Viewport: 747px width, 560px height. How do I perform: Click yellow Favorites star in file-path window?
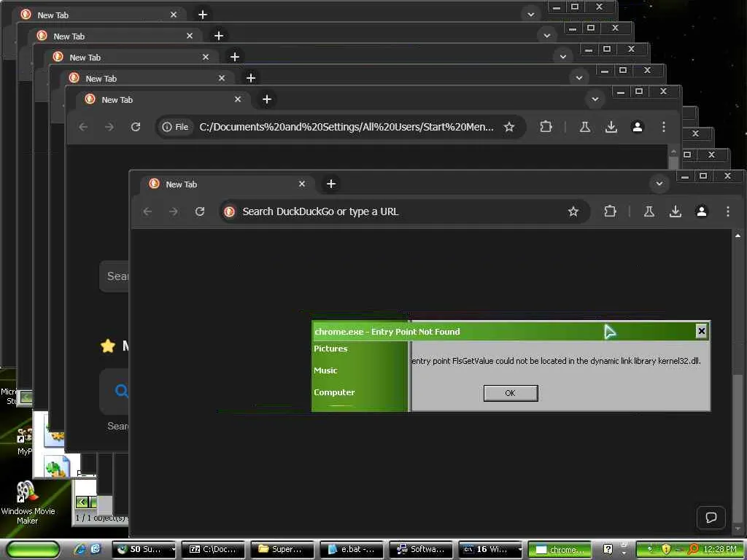[x=108, y=346]
